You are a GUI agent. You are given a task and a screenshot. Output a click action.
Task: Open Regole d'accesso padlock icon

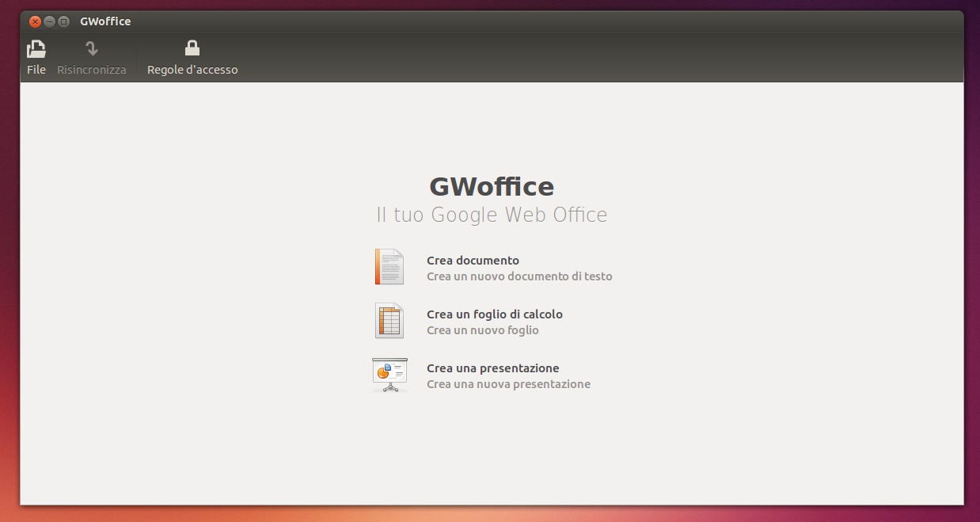pyautogui.click(x=192, y=48)
